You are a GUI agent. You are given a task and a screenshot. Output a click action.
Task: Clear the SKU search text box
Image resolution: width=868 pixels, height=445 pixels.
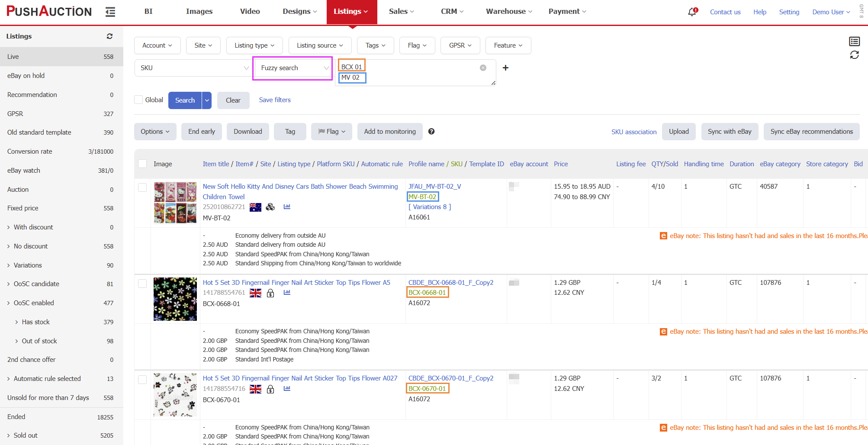tap(483, 68)
